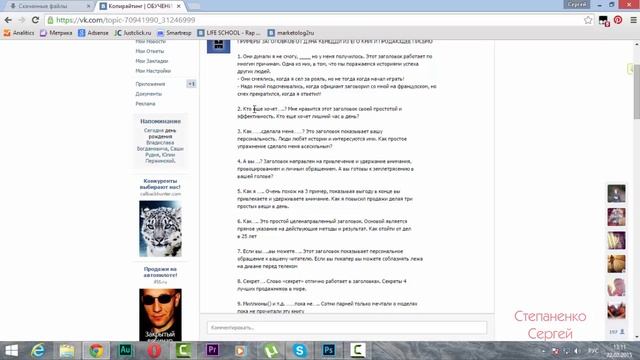Open Реклама in the sidebar
This screenshot has height=360, width=640.
click(x=145, y=103)
